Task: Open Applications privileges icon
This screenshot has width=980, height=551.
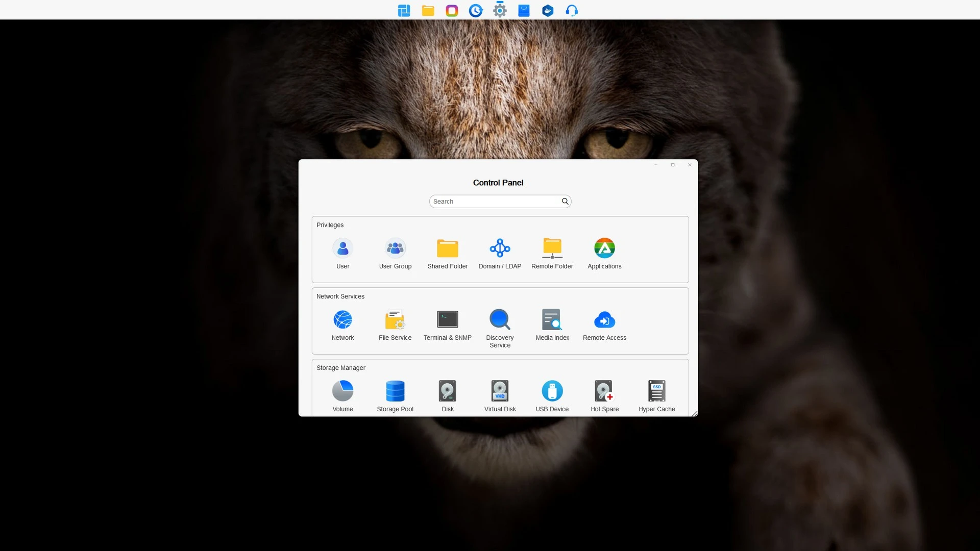Action: 604,248
